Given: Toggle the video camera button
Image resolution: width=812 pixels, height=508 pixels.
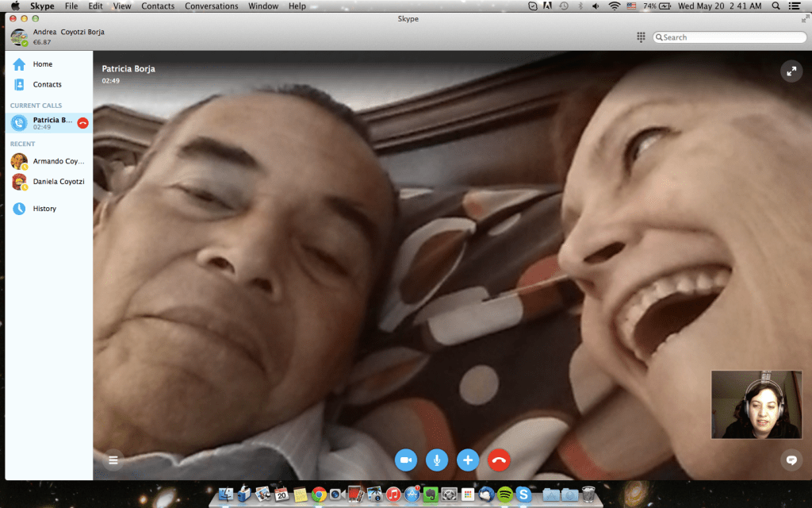Looking at the screenshot, I should (x=405, y=460).
